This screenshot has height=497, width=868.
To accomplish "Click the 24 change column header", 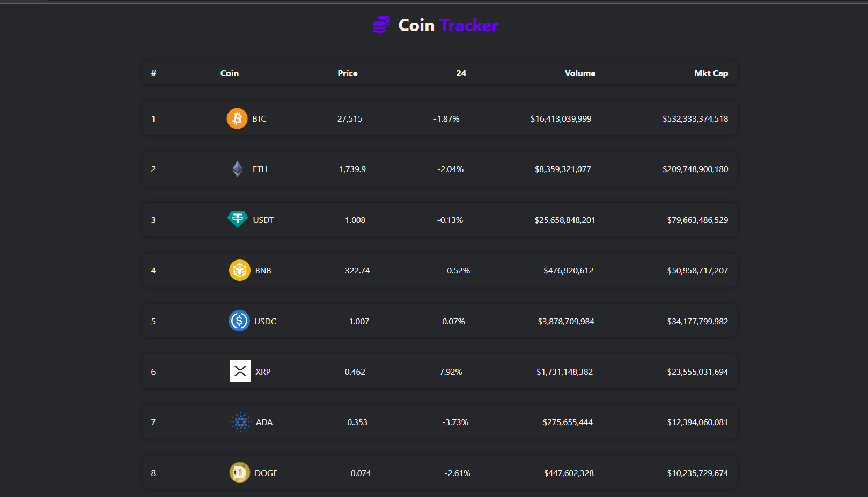I will (x=461, y=73).
